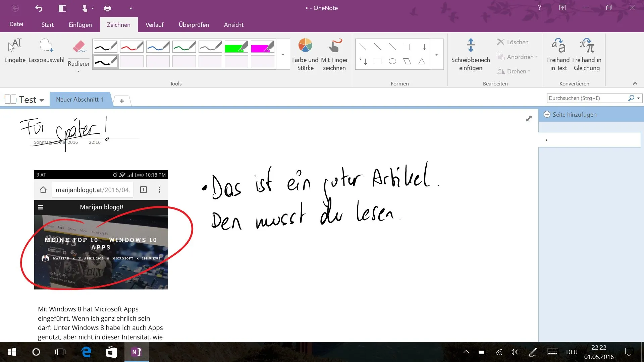The image size is (644, 362).
Task: Open the Anordnen dropdown
Action: pos(517,57)
